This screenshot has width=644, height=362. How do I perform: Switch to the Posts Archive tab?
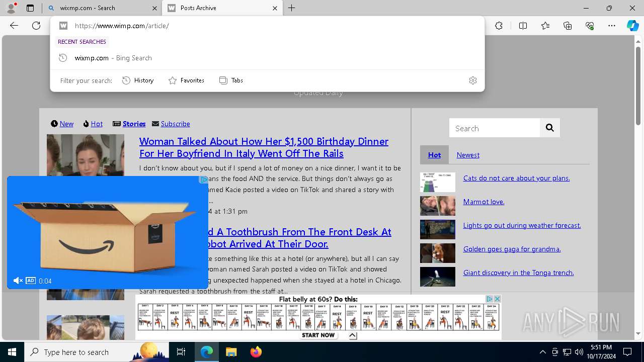[x=221, y=8]
